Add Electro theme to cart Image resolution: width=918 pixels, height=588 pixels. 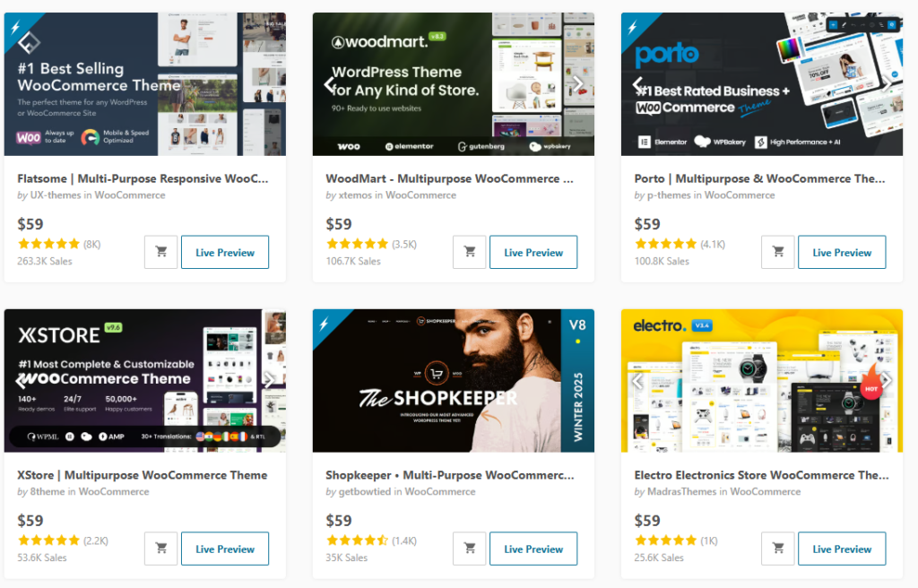[778, 549]
